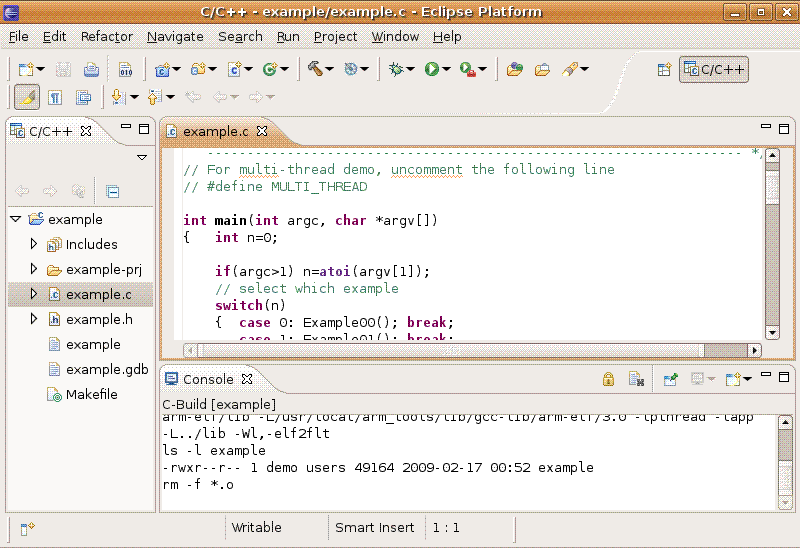Open the Navigate menu

pyautogui.click(x=175, y=37)
